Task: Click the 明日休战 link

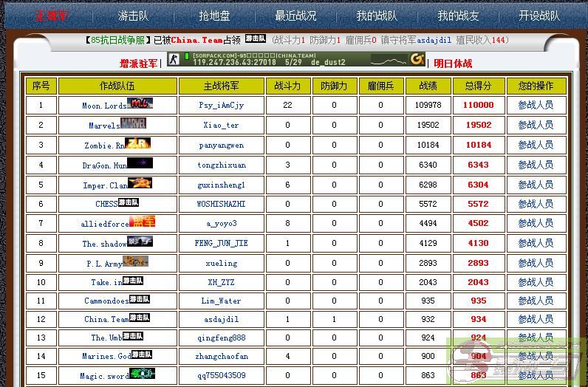Action: tap(452, 64)
